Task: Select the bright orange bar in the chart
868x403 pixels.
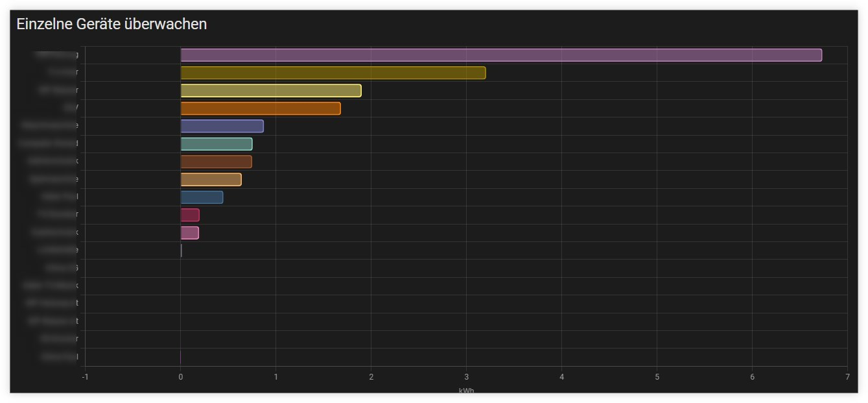Action: click(x=260, y=108)
